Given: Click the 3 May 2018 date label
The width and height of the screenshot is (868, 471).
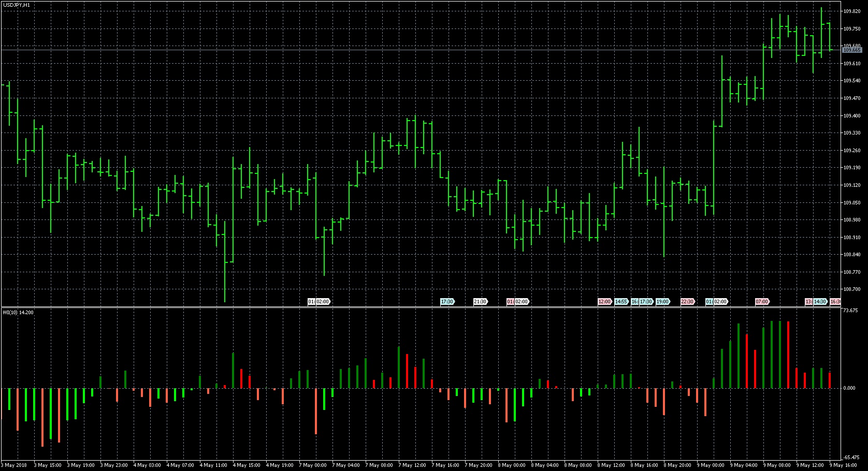Looking at the screenshot, I should point(15,465).
